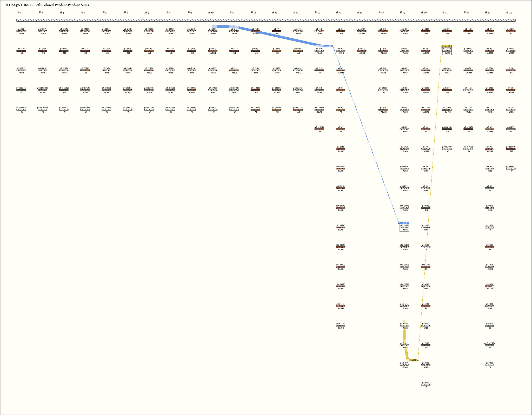Click p17 (4750) BL swatch in column 23
This screenshot has height=415, width=532.
tap(489, 345)
